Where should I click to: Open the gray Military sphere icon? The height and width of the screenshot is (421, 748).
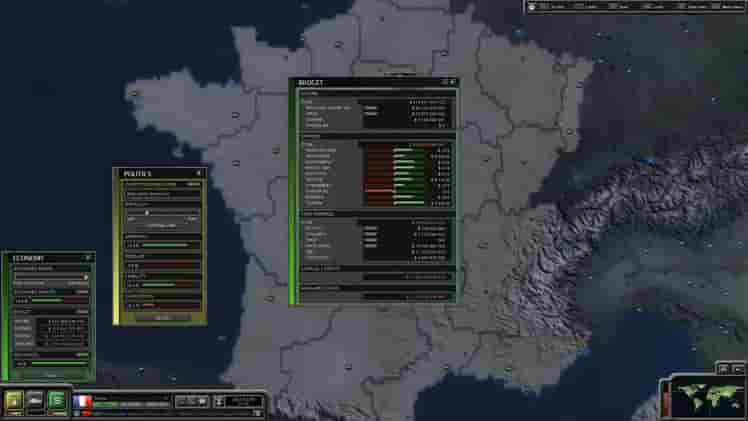pyautogui.click(x=35, y=401)
